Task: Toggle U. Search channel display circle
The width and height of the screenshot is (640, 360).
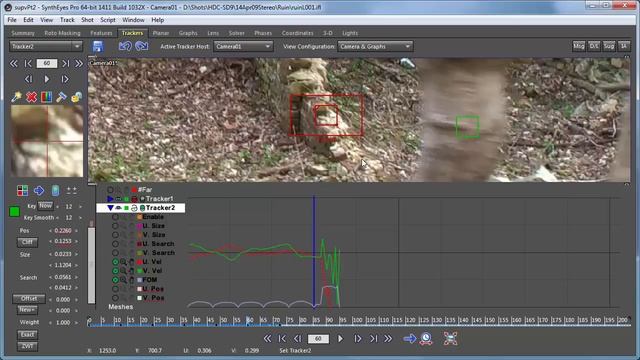Action: pyautogui.click(x=116, y=244)
